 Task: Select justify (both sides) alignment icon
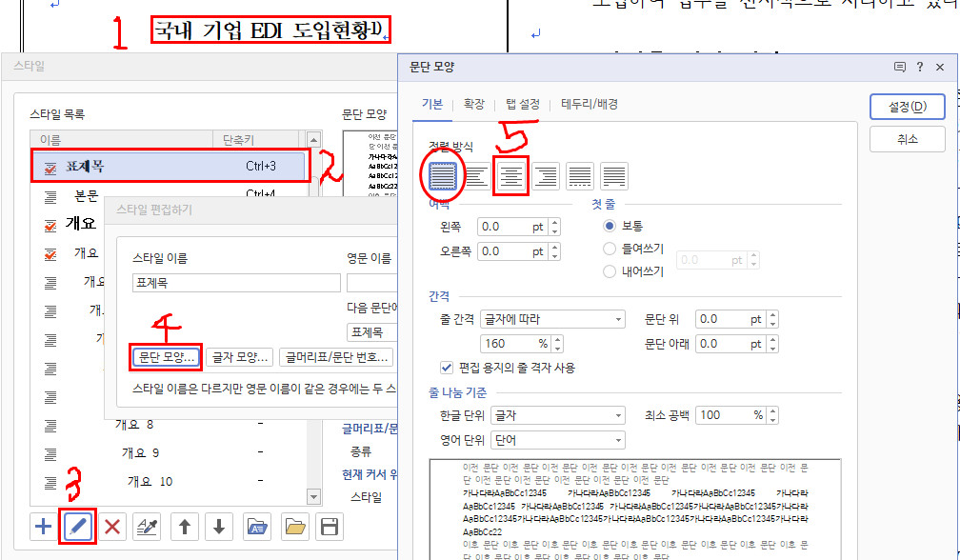click(x=443, y=176)
